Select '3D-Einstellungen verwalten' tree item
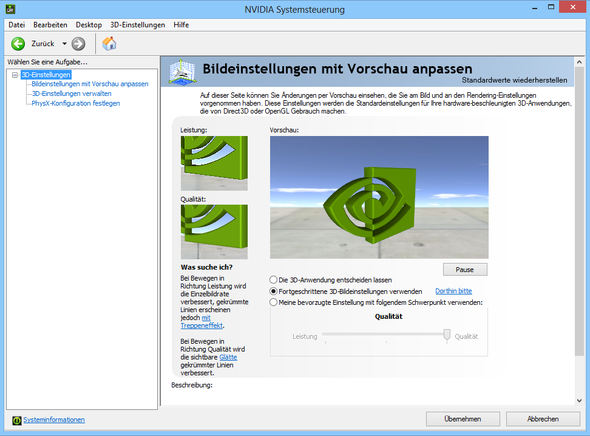590x436 pixels. [71, 94]
